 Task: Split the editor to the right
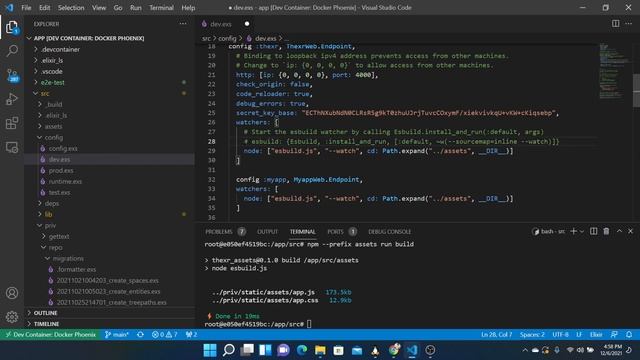[x=616, y=24]
